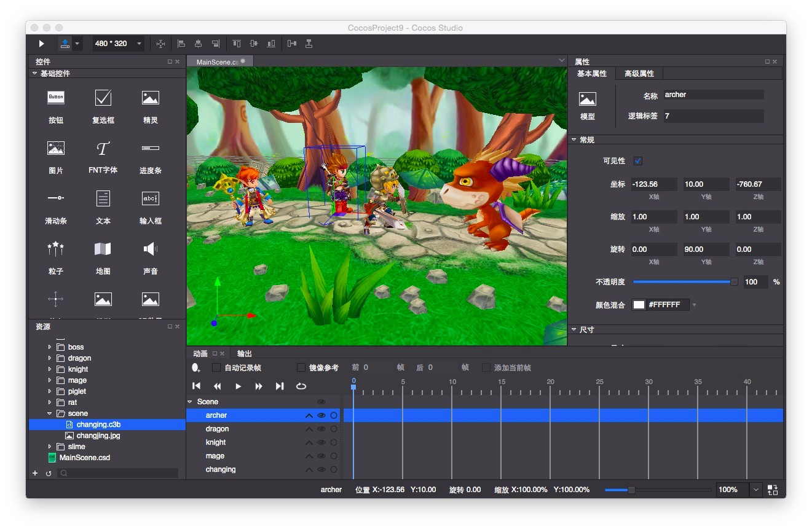This screenshot has height=529, width=812.
Task: Collapse the Scene node in timeline
Action: click(190, 402)
